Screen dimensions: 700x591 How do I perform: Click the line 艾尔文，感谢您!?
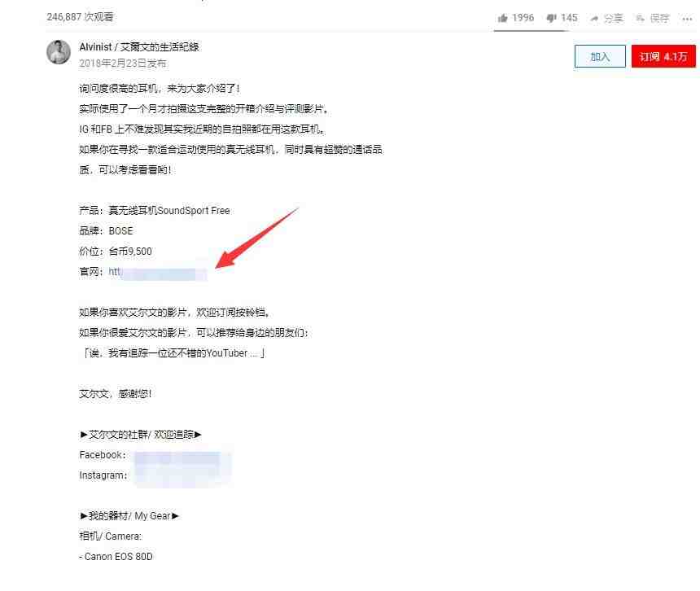(x=116, y=394)
